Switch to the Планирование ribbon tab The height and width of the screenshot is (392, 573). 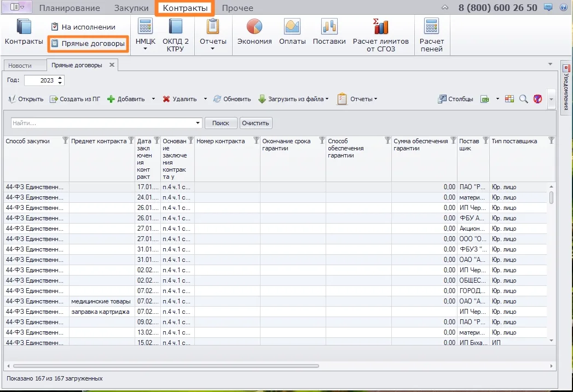point(70,8)
